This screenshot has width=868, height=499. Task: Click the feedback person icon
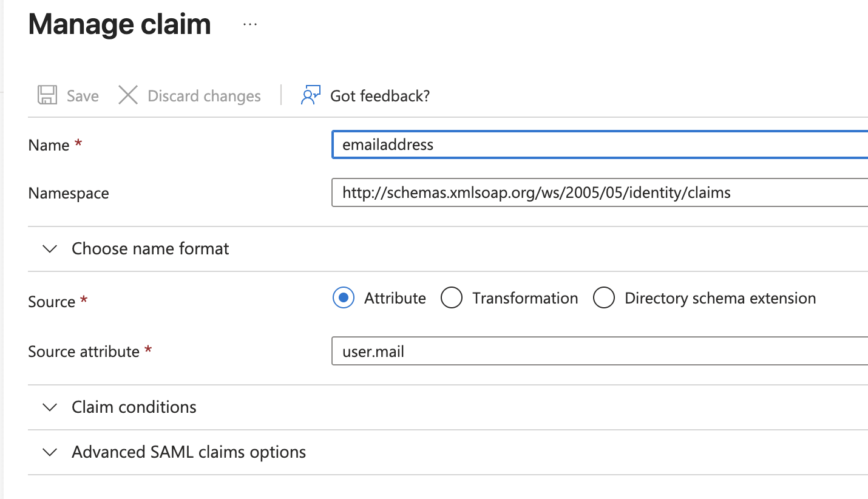click(x=310, y=96)
